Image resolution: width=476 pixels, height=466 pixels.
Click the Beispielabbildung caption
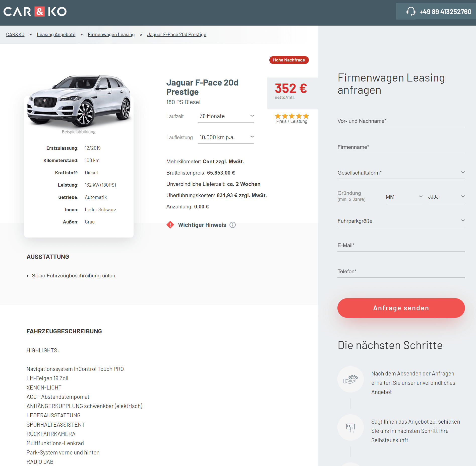pos(79,132)
